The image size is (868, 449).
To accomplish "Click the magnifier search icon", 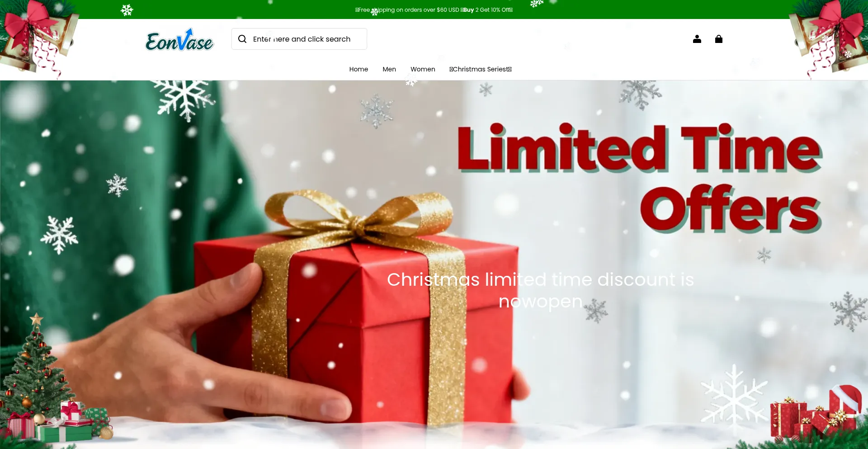I will (x=242, y=39).
